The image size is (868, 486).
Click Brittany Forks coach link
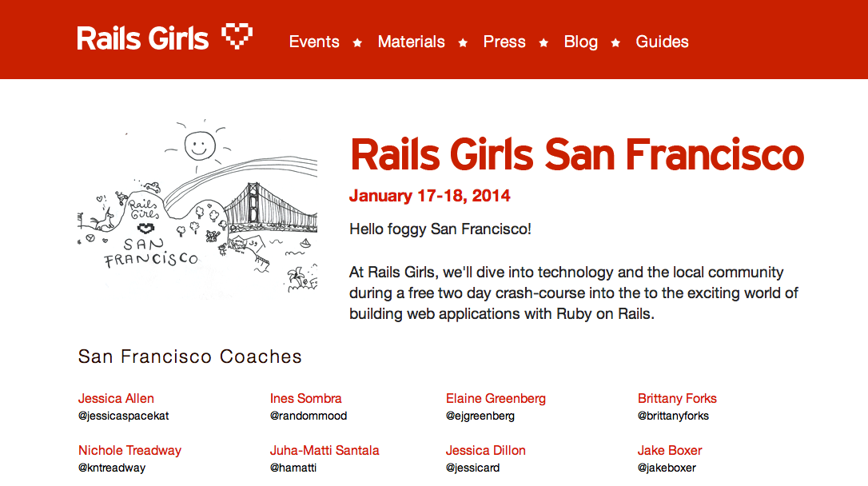tap(677, 398)
